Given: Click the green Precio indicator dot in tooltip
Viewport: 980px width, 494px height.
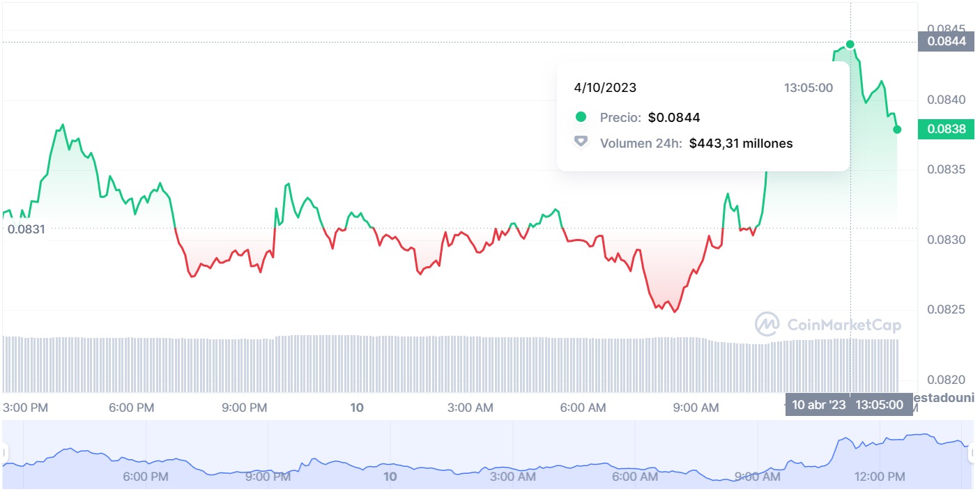Looking at the screenshot, I should tap(581, 117).
